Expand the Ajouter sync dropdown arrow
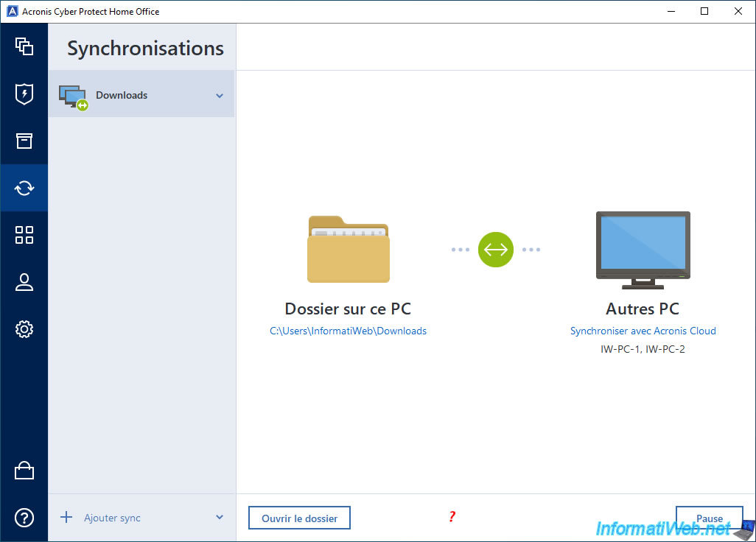Screen dimensions: 756x542 click(x=220, y=518)
